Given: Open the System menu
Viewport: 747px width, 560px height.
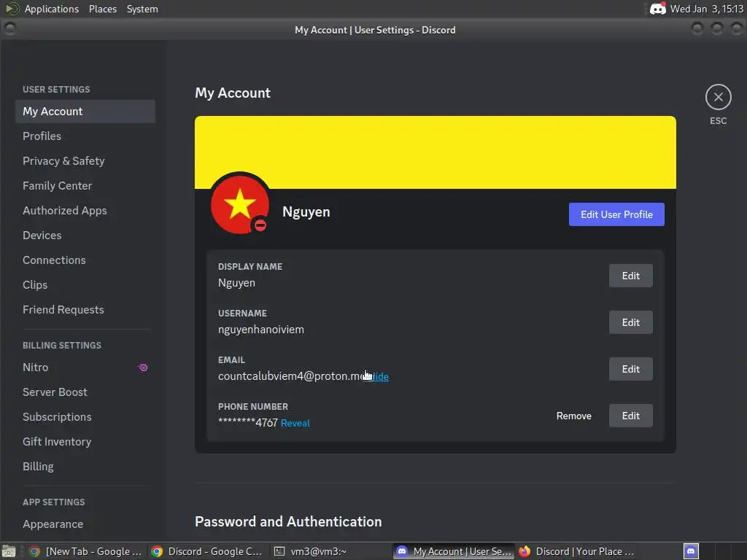Looking at the screenshot, I should 142,9.
